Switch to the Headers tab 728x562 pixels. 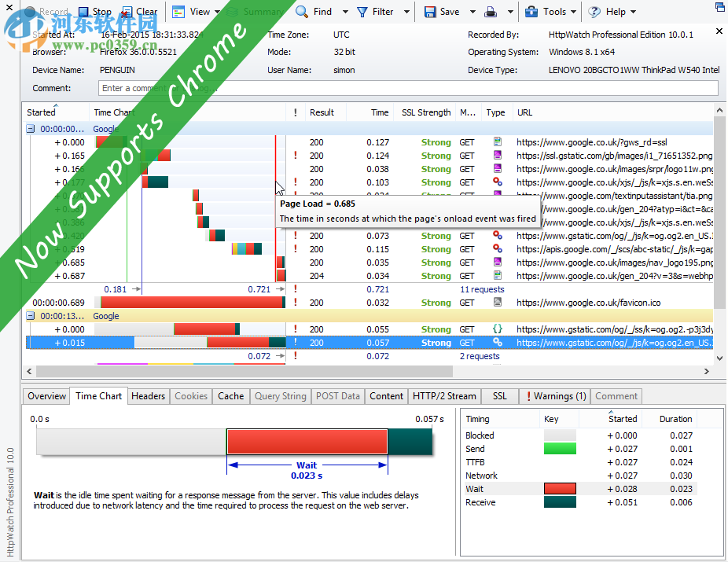tap(149, 396)
